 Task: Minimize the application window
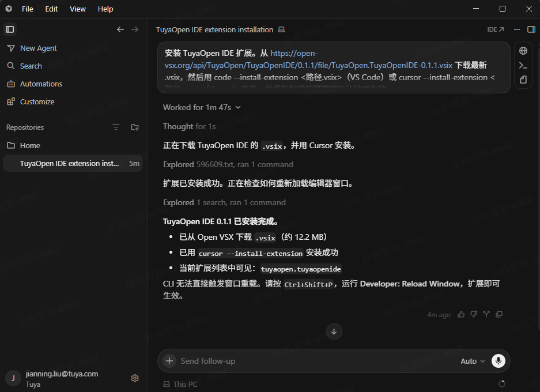coord(476,9)
